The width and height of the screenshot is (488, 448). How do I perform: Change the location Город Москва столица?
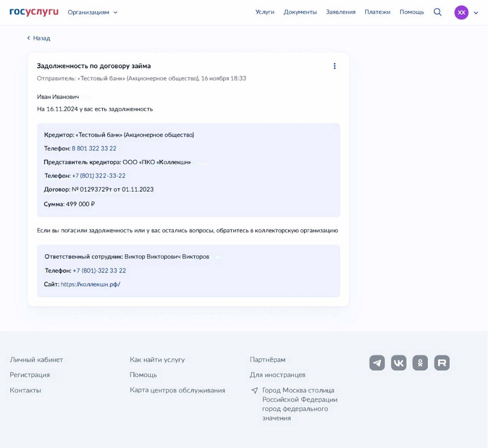[x=300, y=404]
